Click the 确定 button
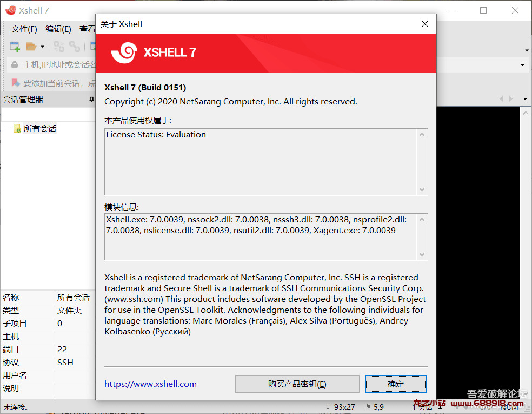Image resolution: width=532 pixels, height=414 pixels. coord(396,384)
